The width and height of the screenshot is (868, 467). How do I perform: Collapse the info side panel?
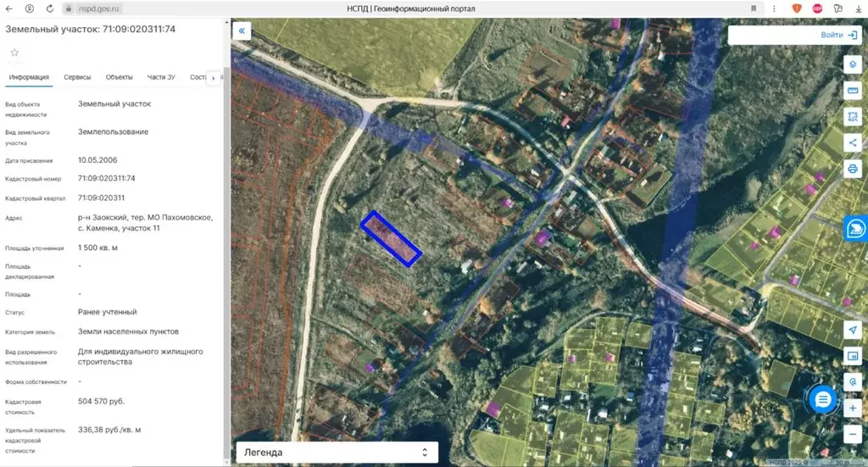point(242,31)
